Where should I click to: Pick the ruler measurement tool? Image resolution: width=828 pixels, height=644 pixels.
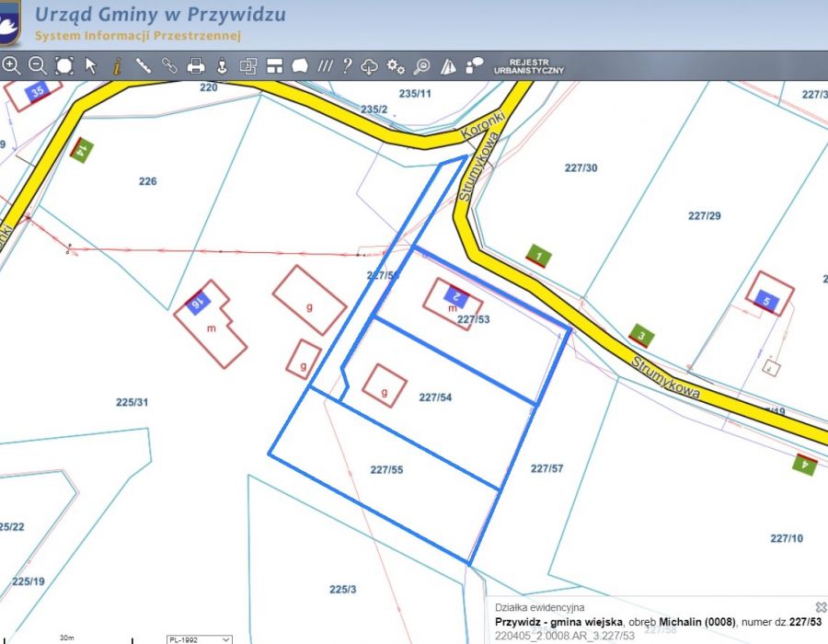pyautogui.click(x=144, y=66)
